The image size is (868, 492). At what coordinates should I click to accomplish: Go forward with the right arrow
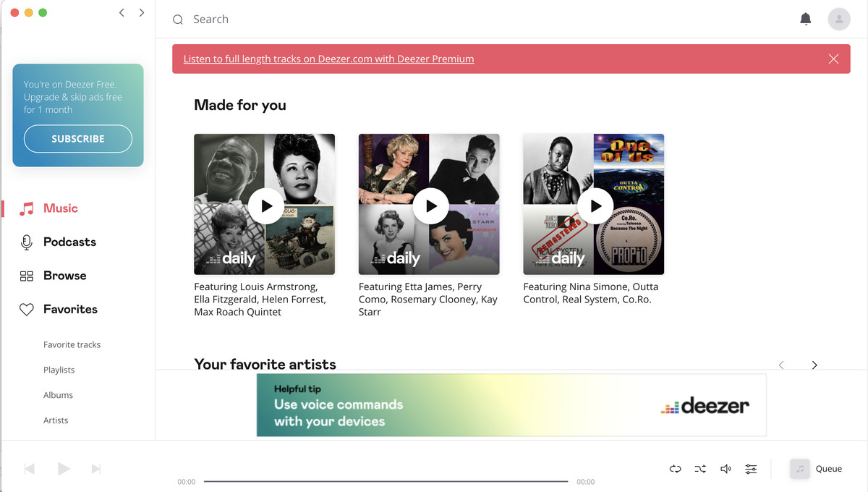pyautogui.click(x=142, y=12)
